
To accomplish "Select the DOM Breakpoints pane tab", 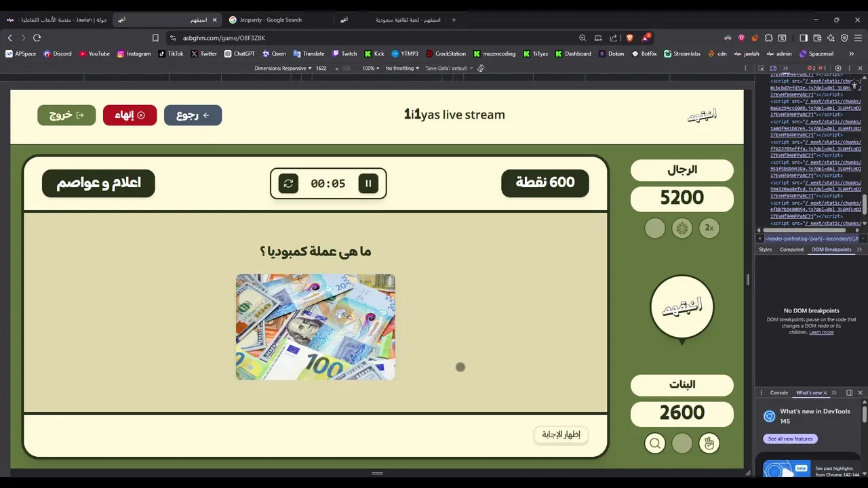I will (x=831, y=249).
